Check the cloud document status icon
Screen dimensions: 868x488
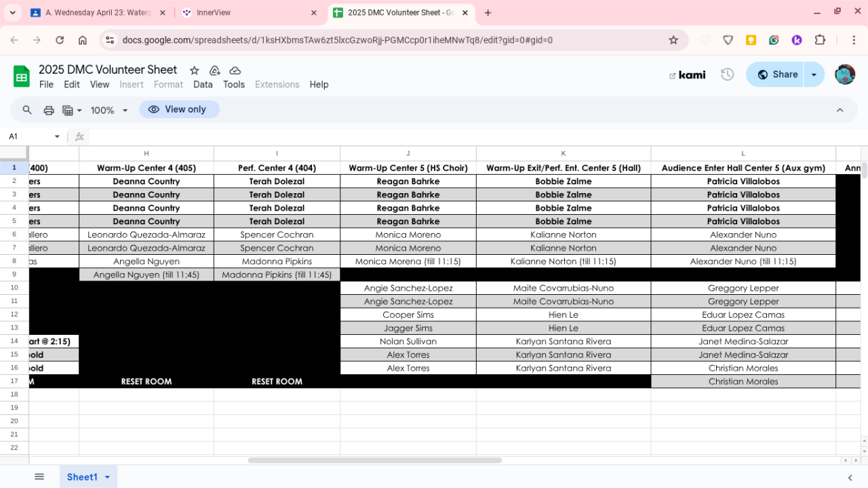click(x=235, y=70)
